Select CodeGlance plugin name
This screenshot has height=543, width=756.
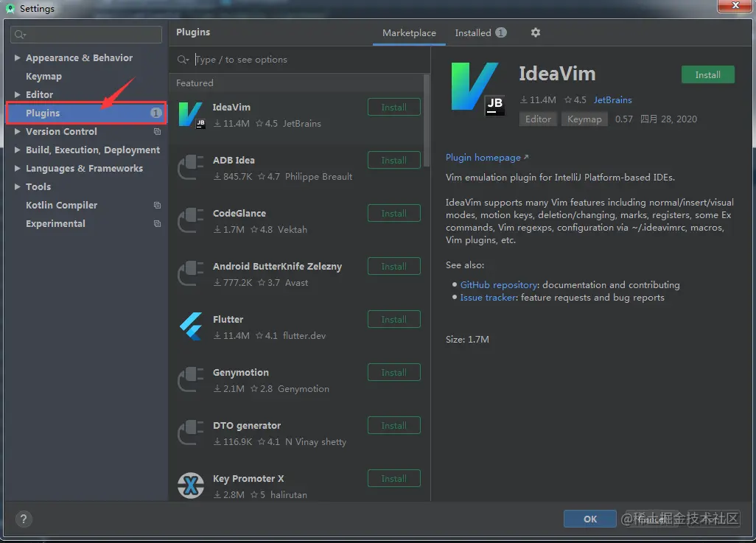point(239,213)
